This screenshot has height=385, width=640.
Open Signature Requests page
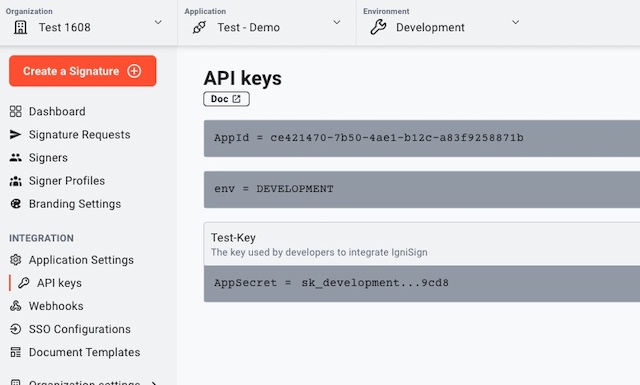click(x=80, y=134)
